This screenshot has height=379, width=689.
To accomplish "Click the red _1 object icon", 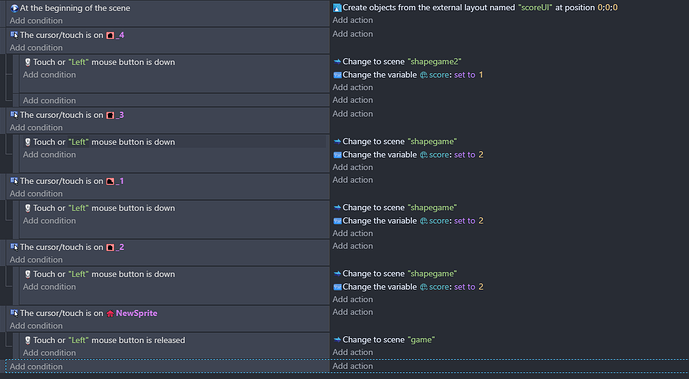I will point(110,181).
